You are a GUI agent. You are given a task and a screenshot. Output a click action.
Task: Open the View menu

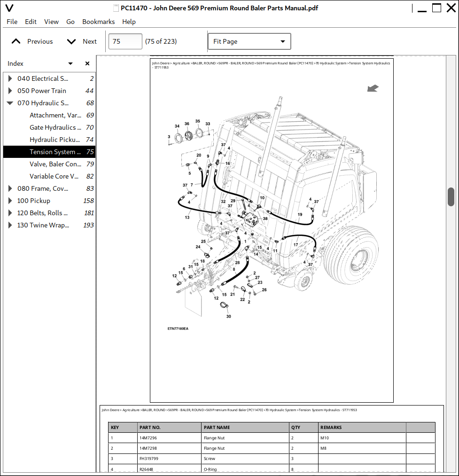coord(51,22)
